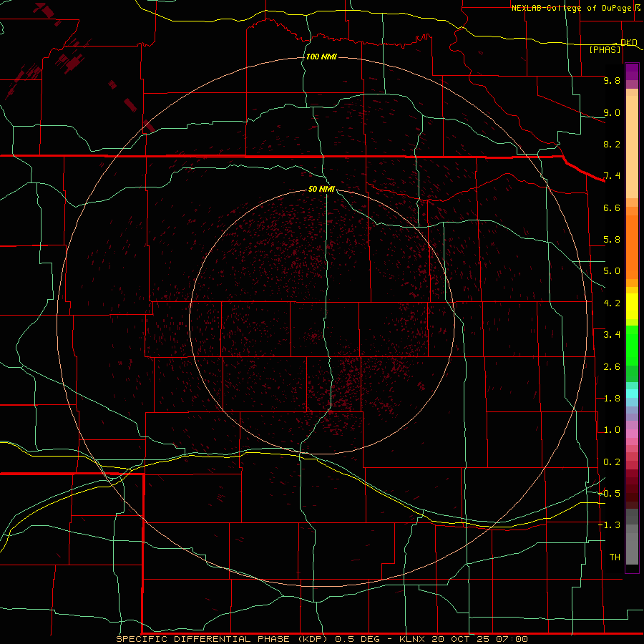Select the 9.8 scale value
Viewport: 644px width, 644px height.
coord(612,80)
